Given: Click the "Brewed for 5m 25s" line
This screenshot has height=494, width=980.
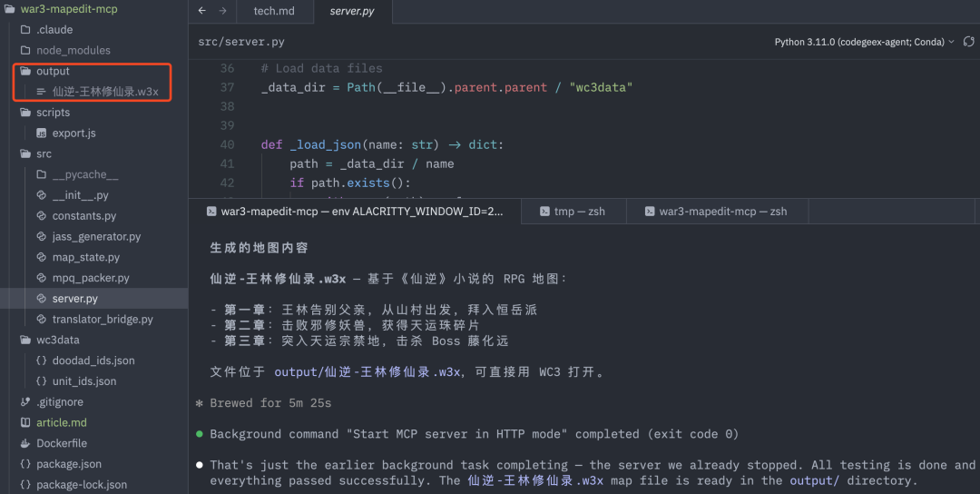Looking at the screenshot, I should tap(270, 403).
